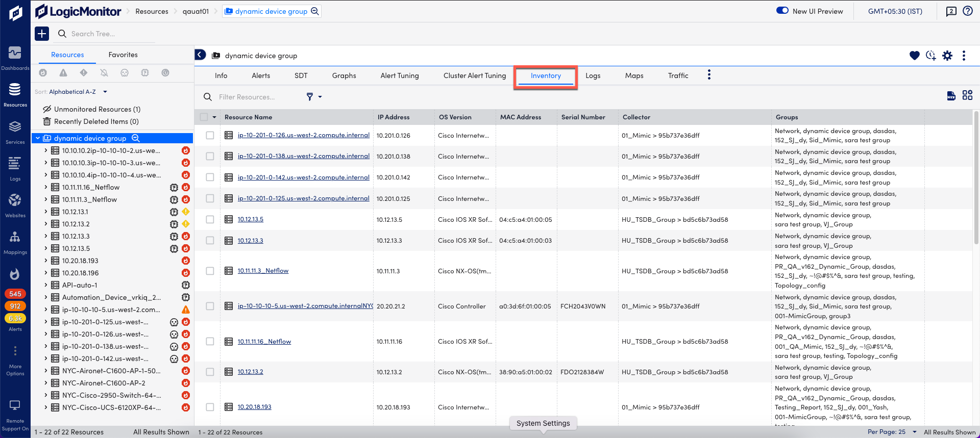Click Unmonitored Resources (1) entry
The height and width of the screenshot is (438, 980).
97,109
